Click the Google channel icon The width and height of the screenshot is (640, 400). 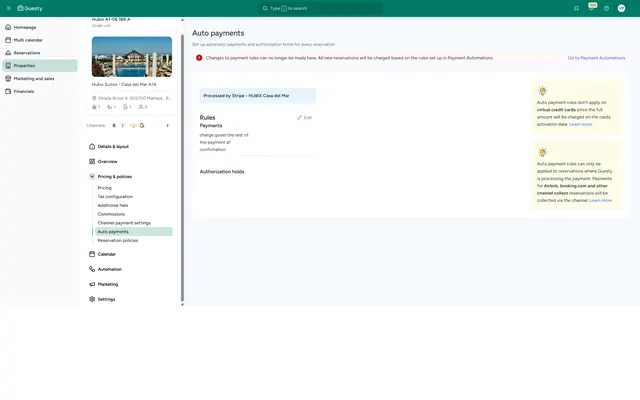pos(142,125)
